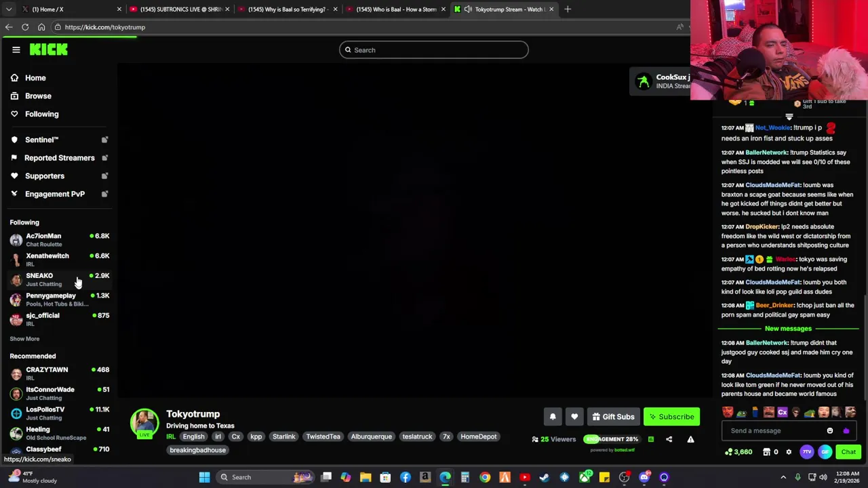Click the browser address bar URL
Image resolution: width=868 pixels, height=488 pixels.
click(x=105, y=27)
